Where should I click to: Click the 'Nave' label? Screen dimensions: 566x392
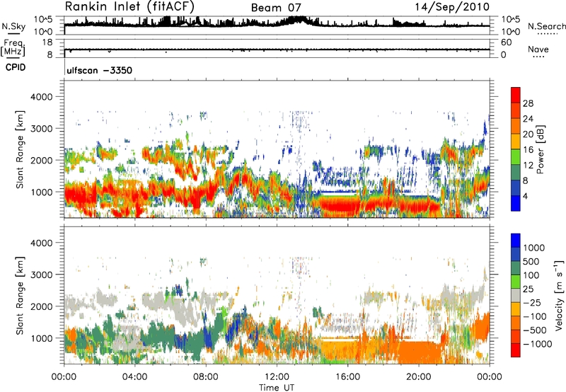tap(538, 49)
